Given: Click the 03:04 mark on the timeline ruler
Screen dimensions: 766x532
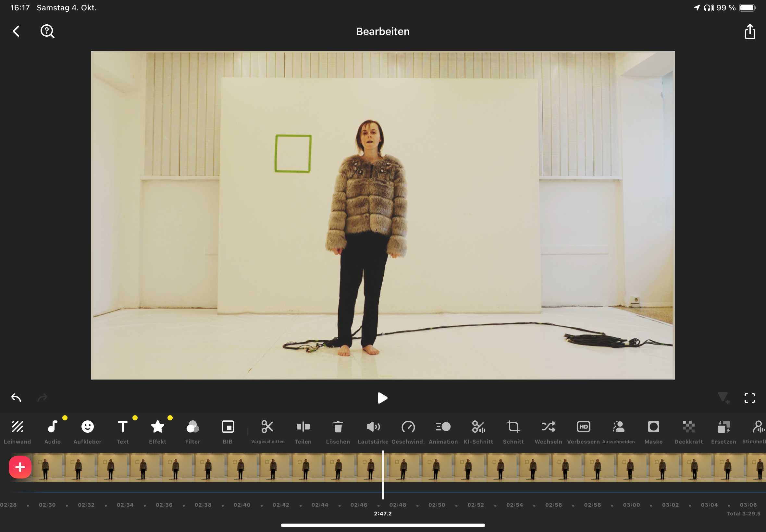Looking at the screenshot, I should click(709, 505).
